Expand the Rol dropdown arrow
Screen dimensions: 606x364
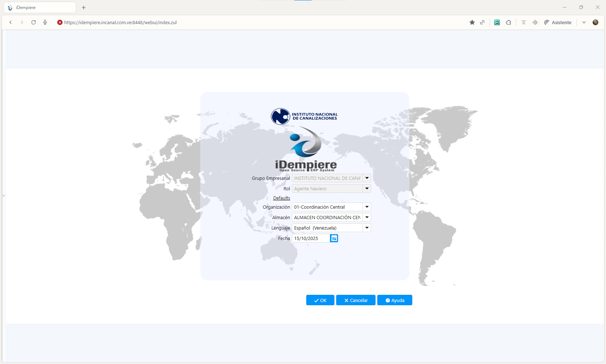[367, 188]
